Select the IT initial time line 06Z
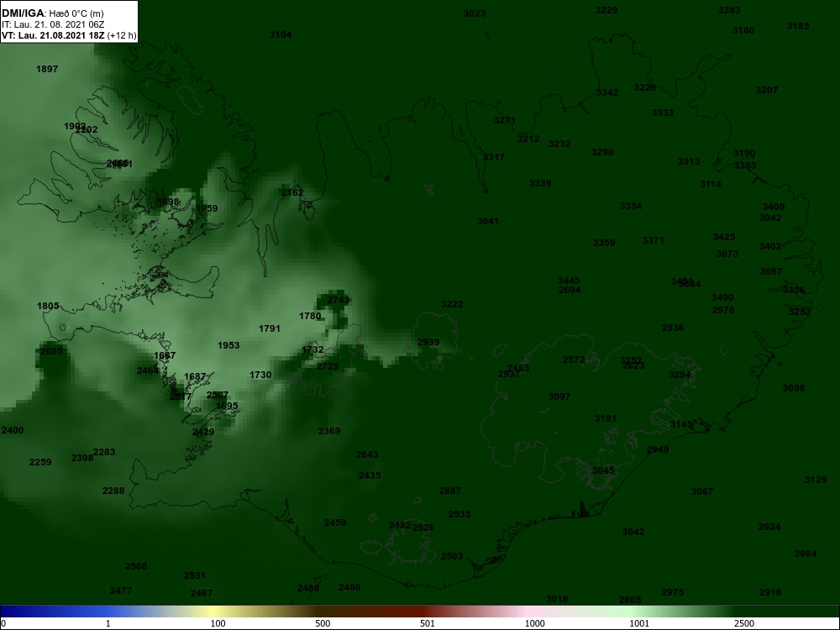Viewport: 840px width, 630px height. coord(52,24)
